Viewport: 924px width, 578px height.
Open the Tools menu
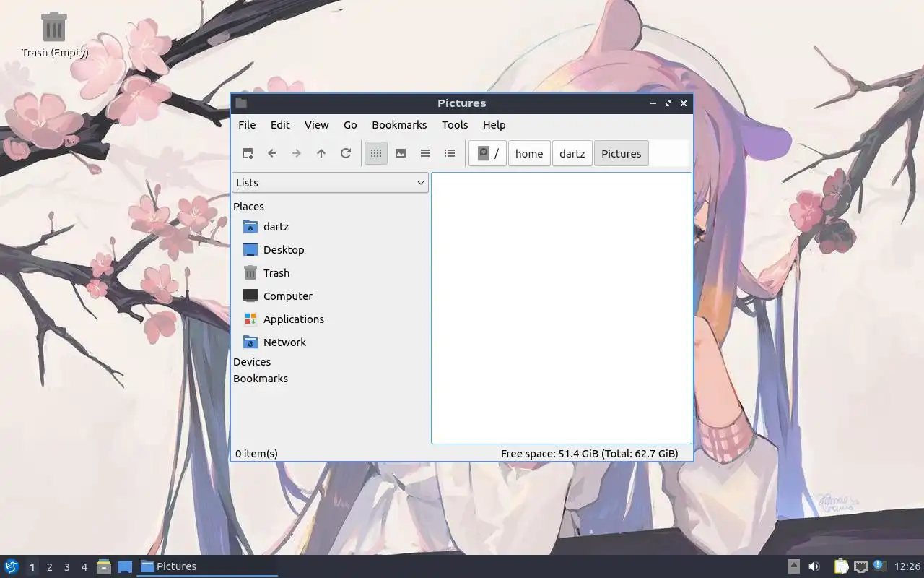pos(455,125)
